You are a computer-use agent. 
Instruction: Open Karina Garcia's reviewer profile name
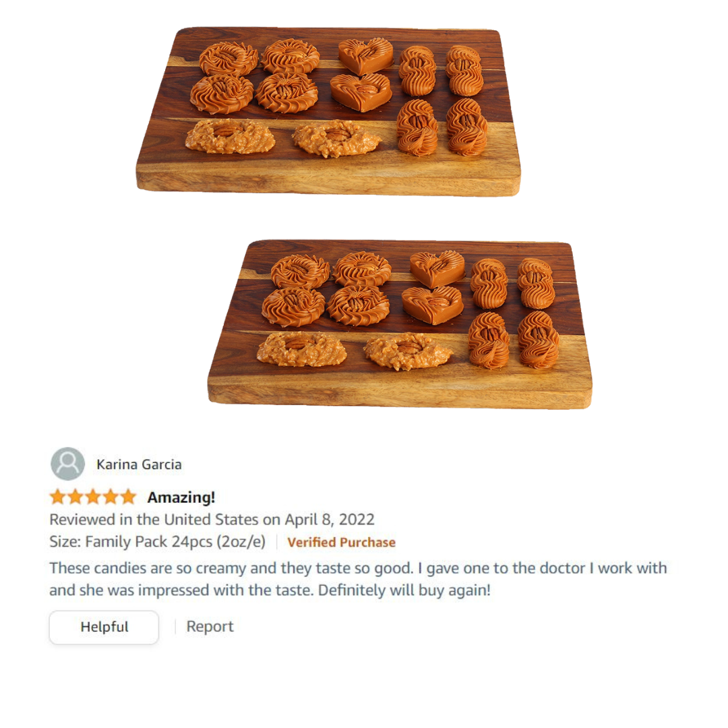(139, 464)
